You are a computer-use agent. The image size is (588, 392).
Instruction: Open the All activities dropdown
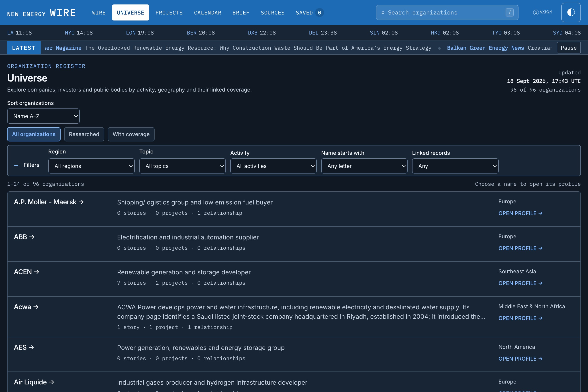[273, 166]
